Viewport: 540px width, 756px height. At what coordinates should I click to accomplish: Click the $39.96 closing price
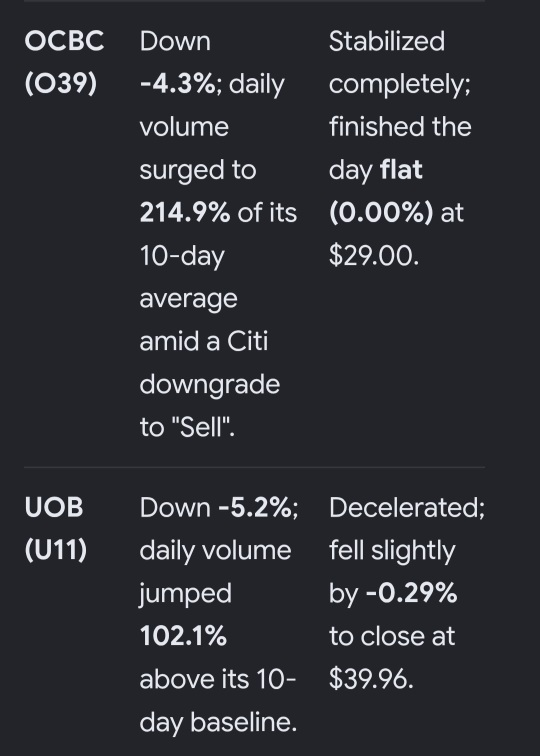[x=371, y=679]
